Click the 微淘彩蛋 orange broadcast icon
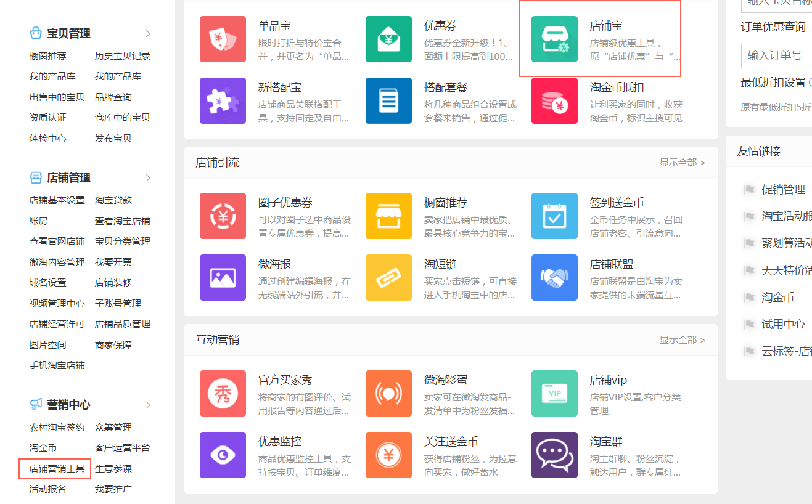This screenshot has width=812, height=504. (388, 393)
